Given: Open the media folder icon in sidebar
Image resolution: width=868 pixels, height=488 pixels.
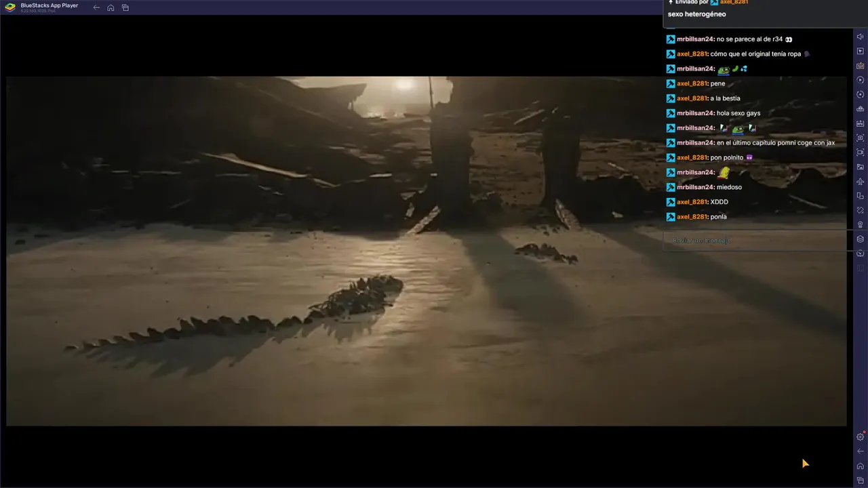Looking at the screenshot, I should click(x=860, y=167).
